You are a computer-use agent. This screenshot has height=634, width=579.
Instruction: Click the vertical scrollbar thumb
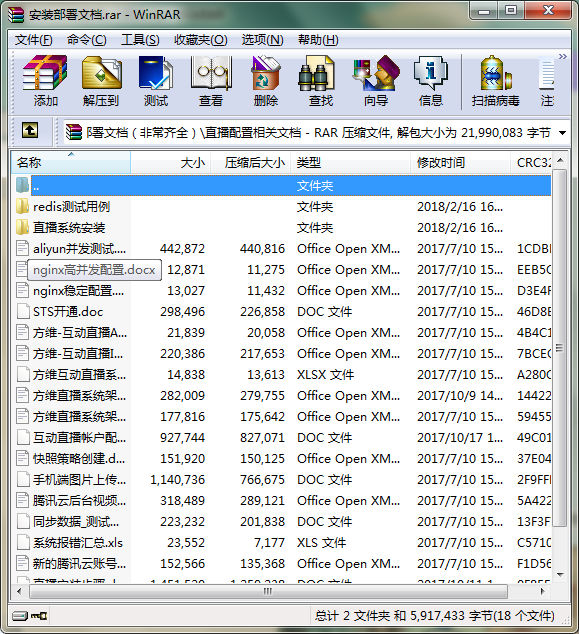(x=560, y=348)
